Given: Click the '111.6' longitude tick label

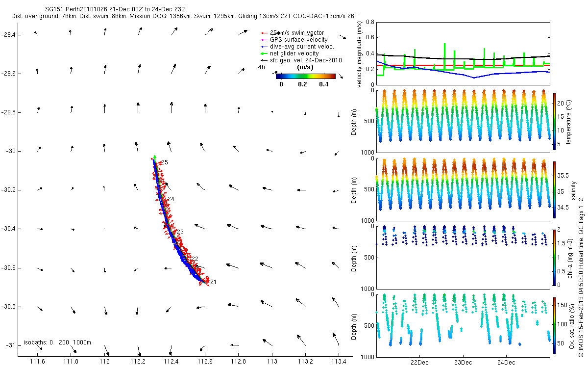Looking at the screenshot, I should click(x=38, y=362).
